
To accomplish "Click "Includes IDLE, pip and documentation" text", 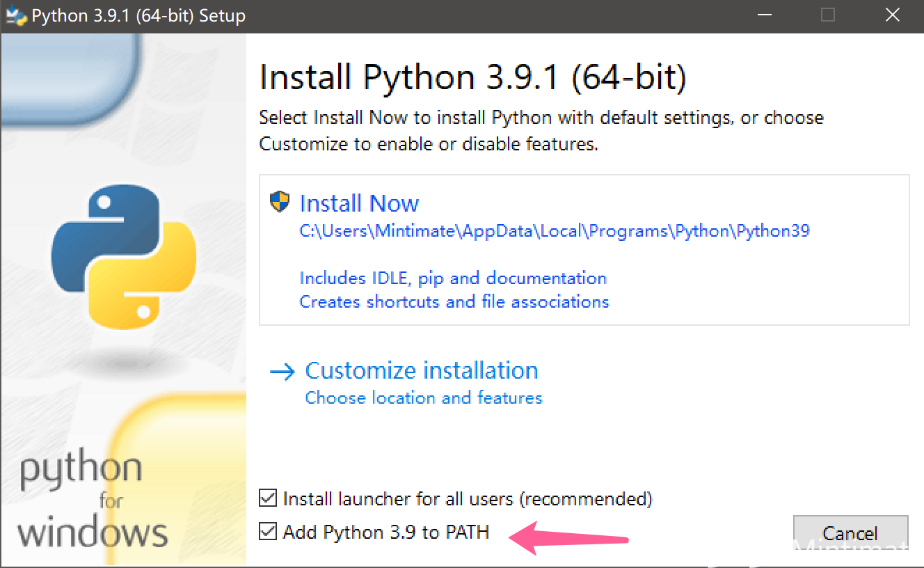I will (452, 278).
